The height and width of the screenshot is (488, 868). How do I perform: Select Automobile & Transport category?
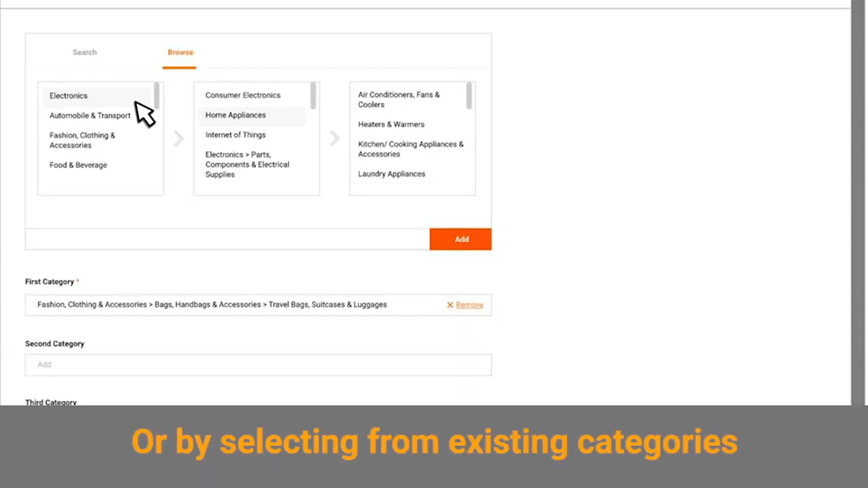[90, 115]
